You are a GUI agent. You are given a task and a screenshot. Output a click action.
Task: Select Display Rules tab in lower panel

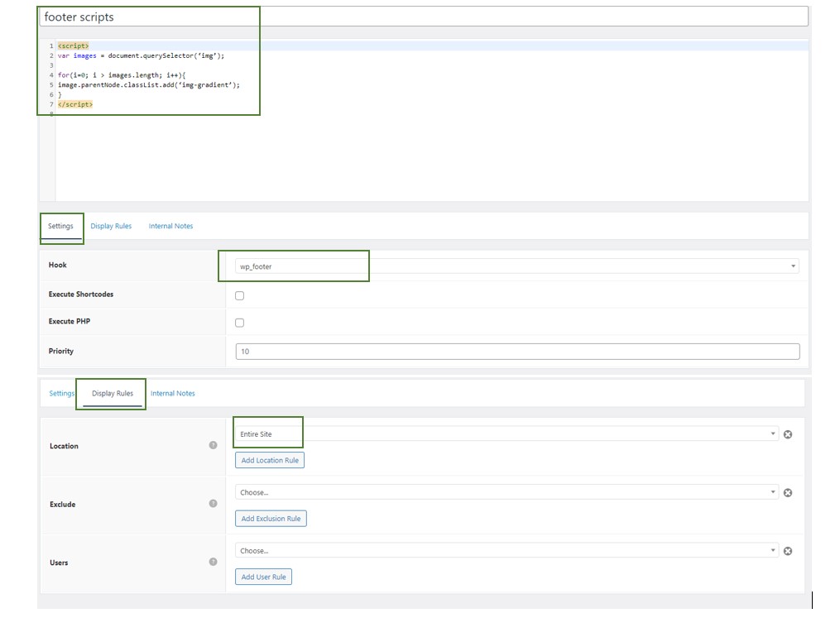tap(113, 394)
